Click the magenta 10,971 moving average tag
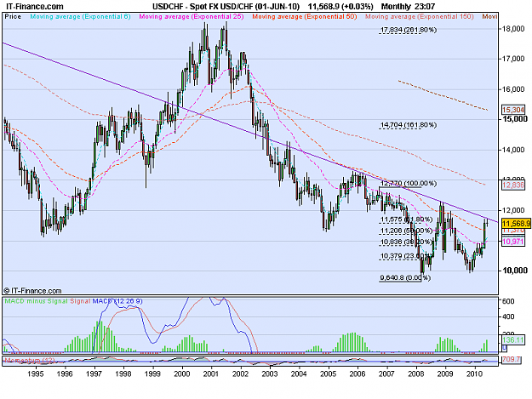This screenshot has height=399, width=532. [x=513, y=242]
